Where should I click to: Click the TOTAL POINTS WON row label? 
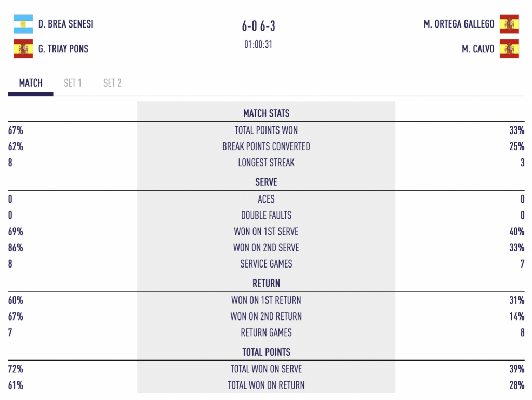[266, 130]
